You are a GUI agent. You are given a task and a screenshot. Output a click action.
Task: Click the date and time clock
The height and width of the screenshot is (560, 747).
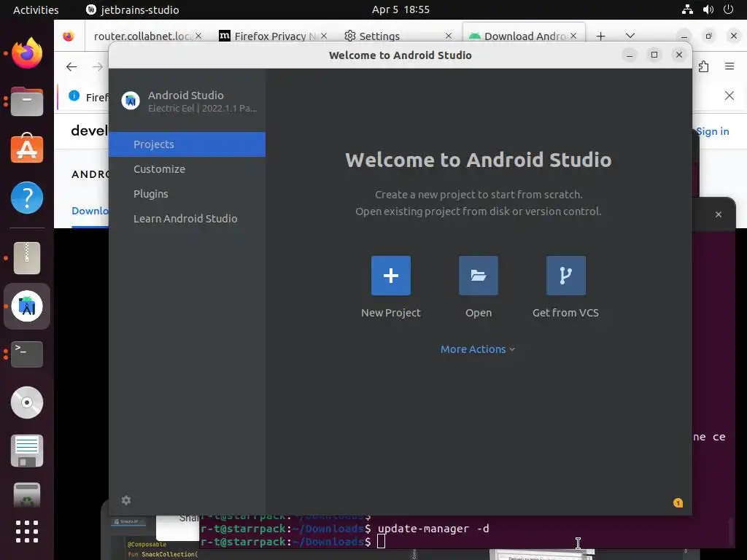400,9
